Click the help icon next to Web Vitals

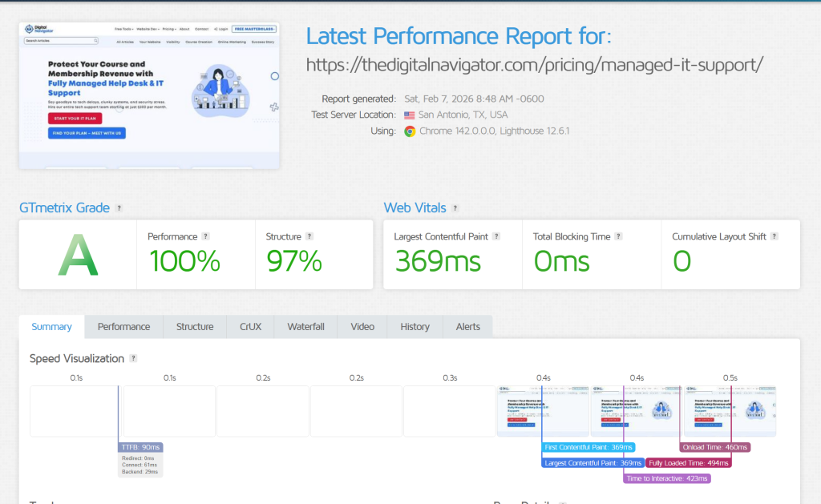tap(455, 208)
